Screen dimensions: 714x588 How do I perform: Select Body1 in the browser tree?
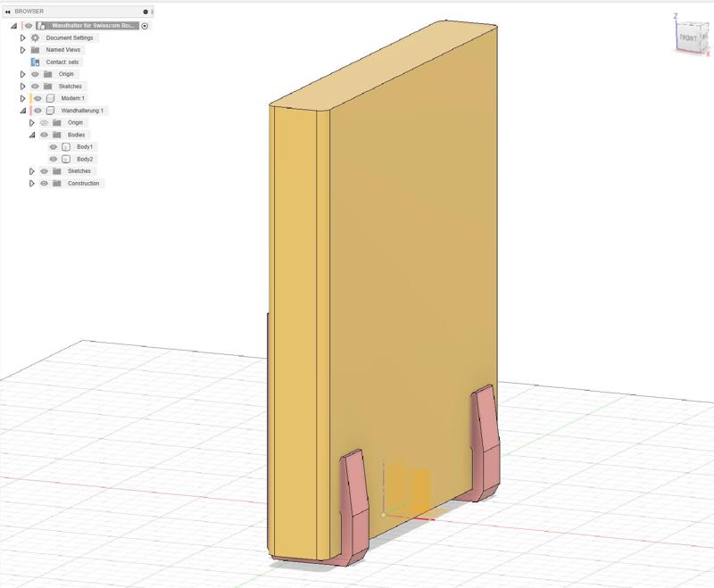coord(85,147)
